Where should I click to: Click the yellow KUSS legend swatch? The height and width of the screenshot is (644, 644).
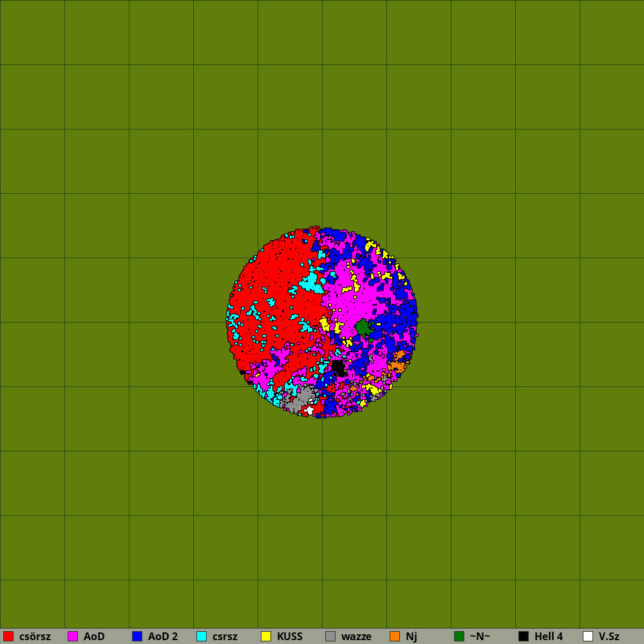pos(266,636)
